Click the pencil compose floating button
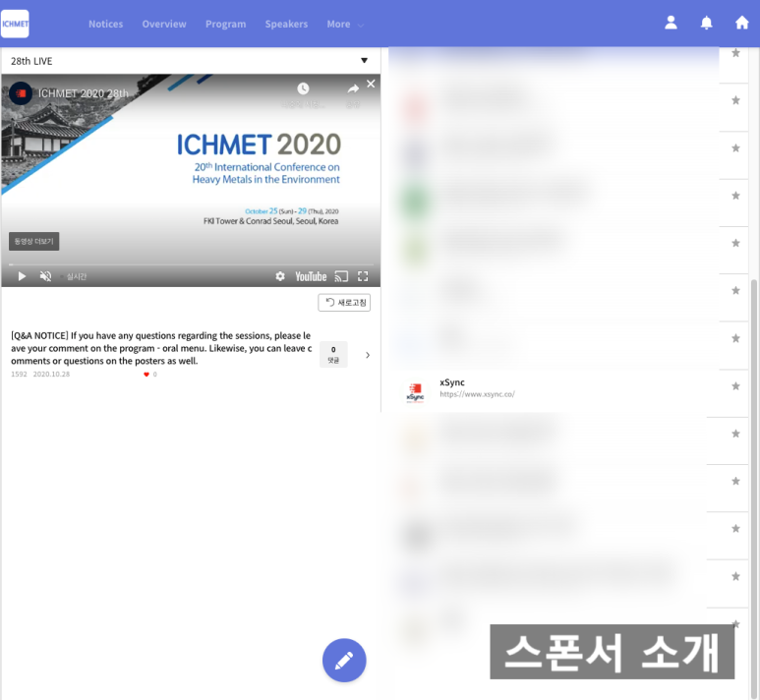760x700 pixels. tap(344, 660)
